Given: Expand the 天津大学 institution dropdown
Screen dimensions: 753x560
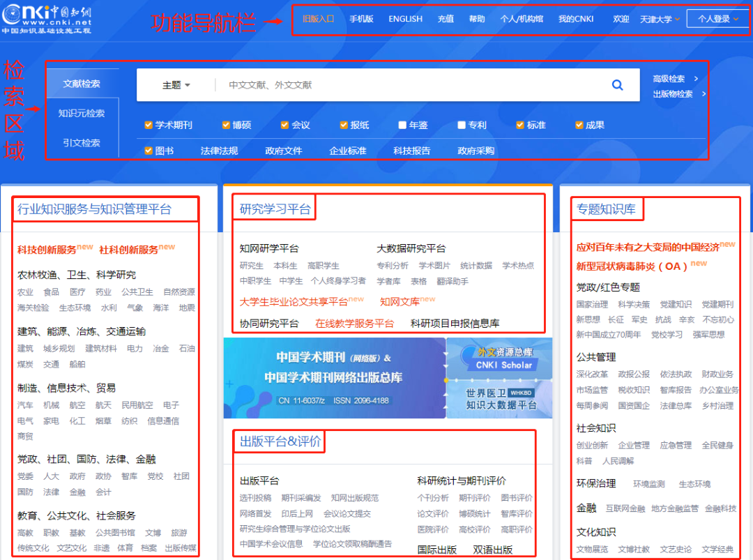Looking at the screenshot, I should click(x=657, y=19).
